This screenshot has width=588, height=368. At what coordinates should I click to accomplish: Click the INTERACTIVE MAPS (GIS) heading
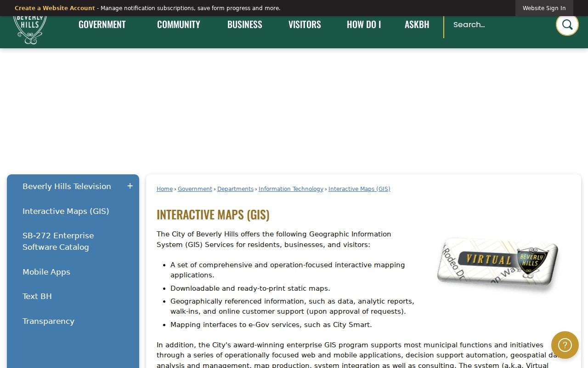coord(213,215)
